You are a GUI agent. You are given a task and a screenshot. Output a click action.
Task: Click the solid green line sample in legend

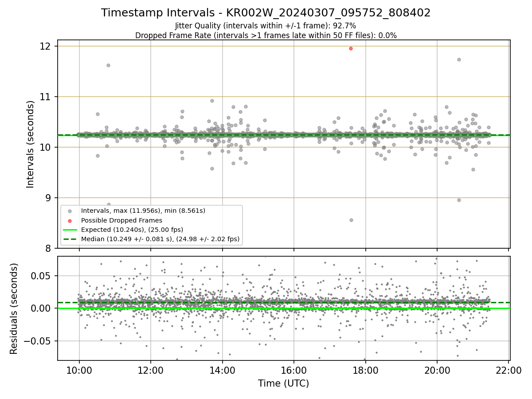point(70,230)
